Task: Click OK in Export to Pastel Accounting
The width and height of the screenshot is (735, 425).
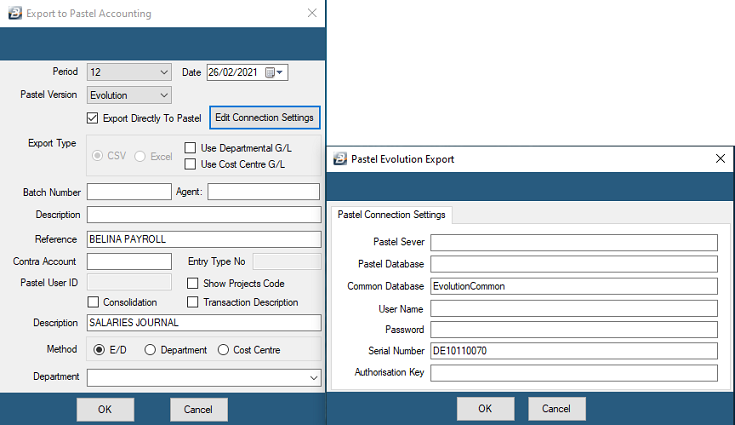Action: click(x=105, y=410)
